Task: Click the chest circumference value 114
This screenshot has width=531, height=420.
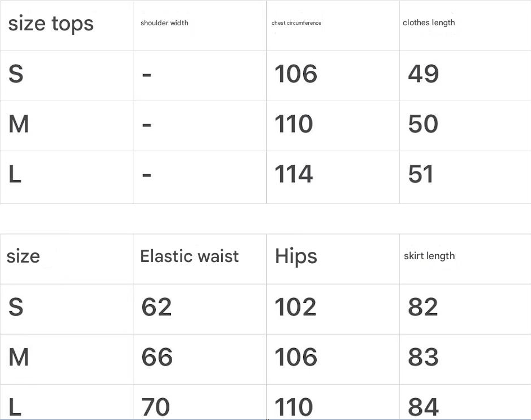Action: (294, 174)
